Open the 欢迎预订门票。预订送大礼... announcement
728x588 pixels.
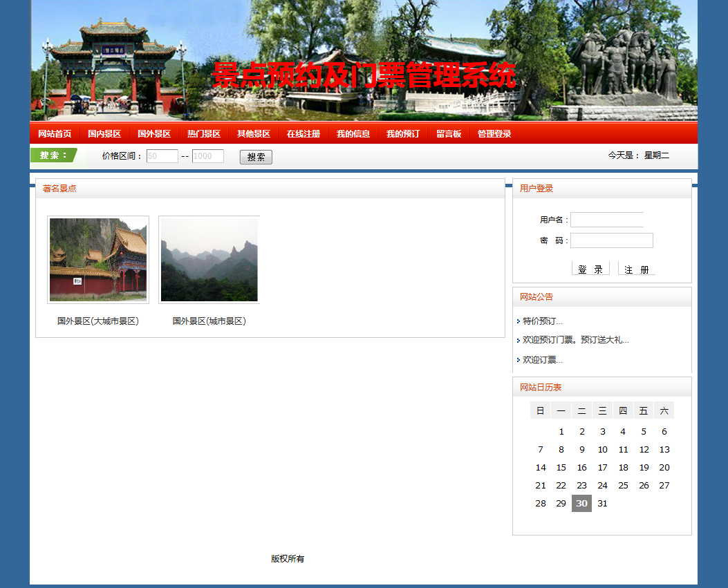(x=576, y=340)
